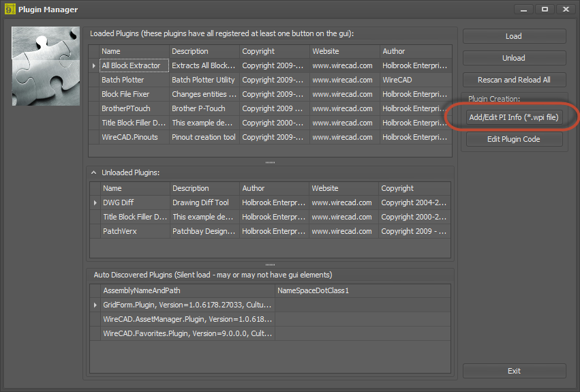Select the All Block Extractor plugin
The width and height of the screenshot is (580, 392).
pos(134,66)
